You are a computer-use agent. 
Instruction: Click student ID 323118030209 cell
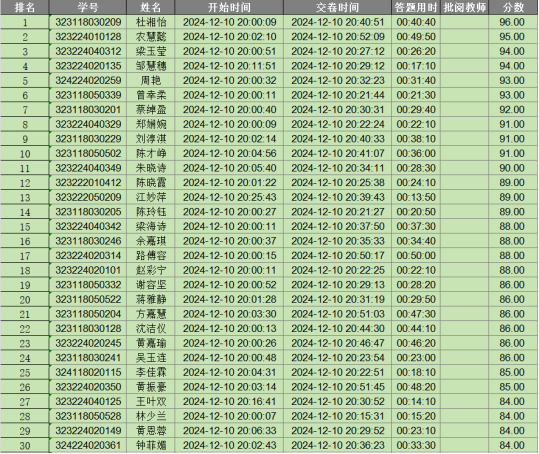click(x=88, y=22)
